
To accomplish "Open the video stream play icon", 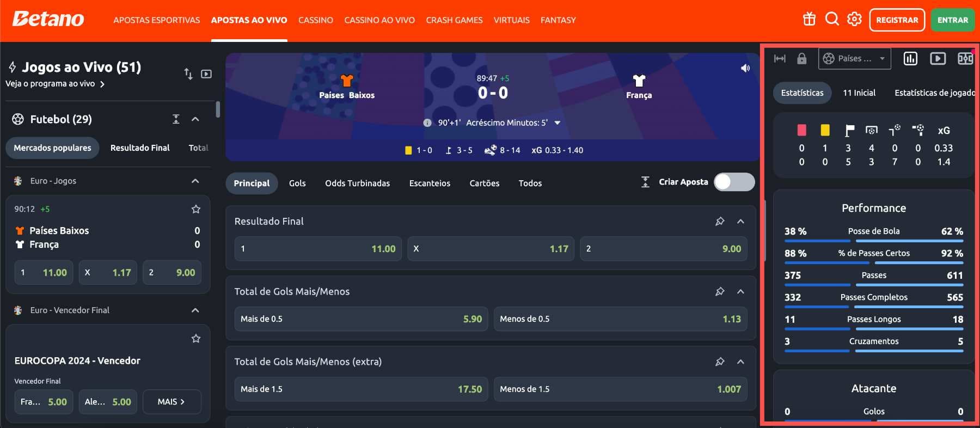I will coord(938,58).
